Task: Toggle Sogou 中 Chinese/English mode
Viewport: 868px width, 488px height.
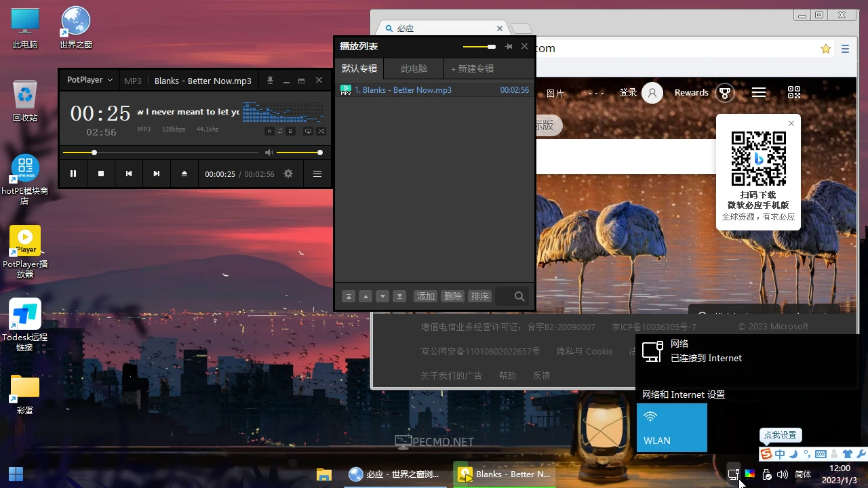Action: coord(780,454)
